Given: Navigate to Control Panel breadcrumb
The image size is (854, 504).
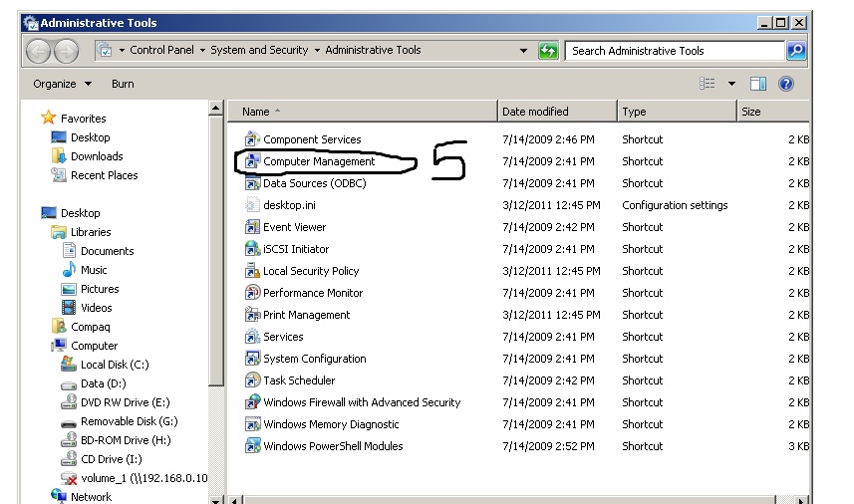Looking at the screenshot, I should (161, 50).
